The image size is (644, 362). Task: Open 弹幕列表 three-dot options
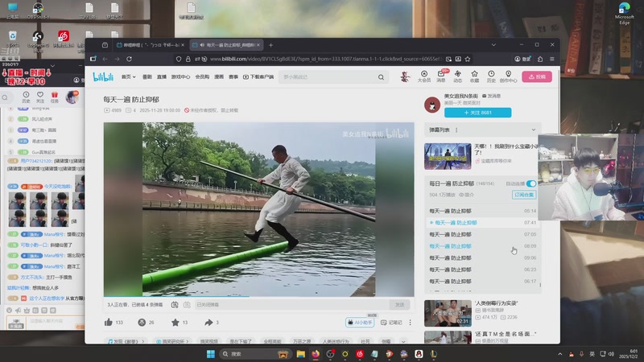tap(456, 130)
